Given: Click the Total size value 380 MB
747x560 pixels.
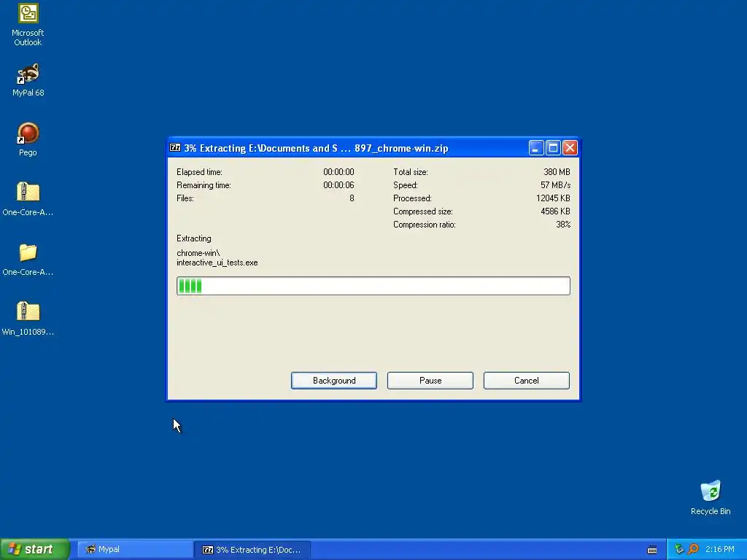Looking at the screenshot, I should click(x=557, y=172).
